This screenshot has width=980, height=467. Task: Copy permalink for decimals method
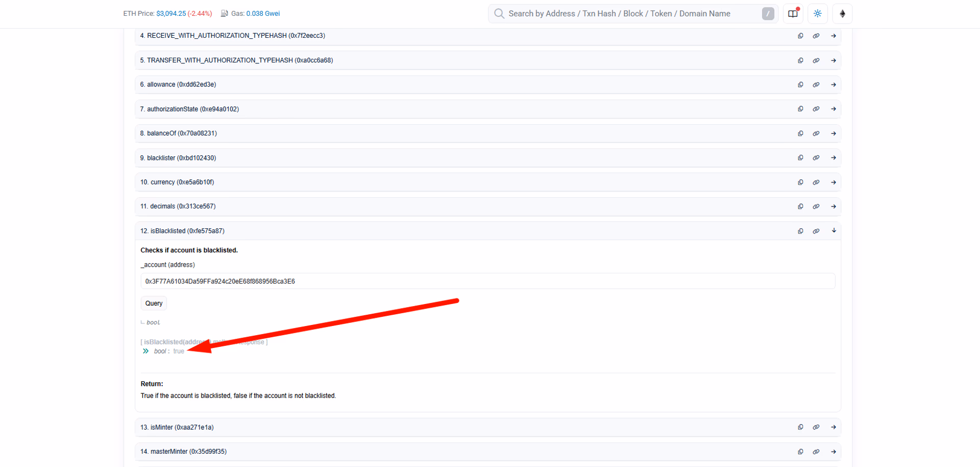[x=816, y=206]
